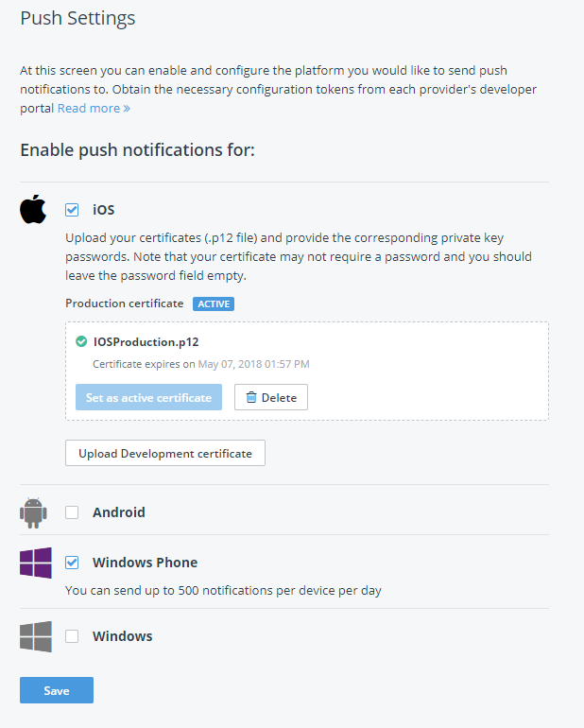Click the purple Windows Phone logo
The height and width of the screenshot is (728, 584).
coord(36,563)
